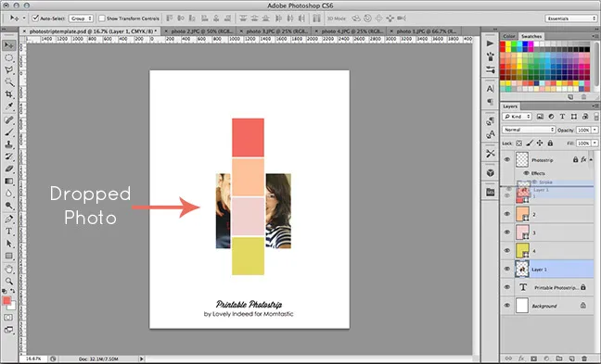Select the Blur tool
Viewport: 601px width, 364px height.
(x=9, y=194)
